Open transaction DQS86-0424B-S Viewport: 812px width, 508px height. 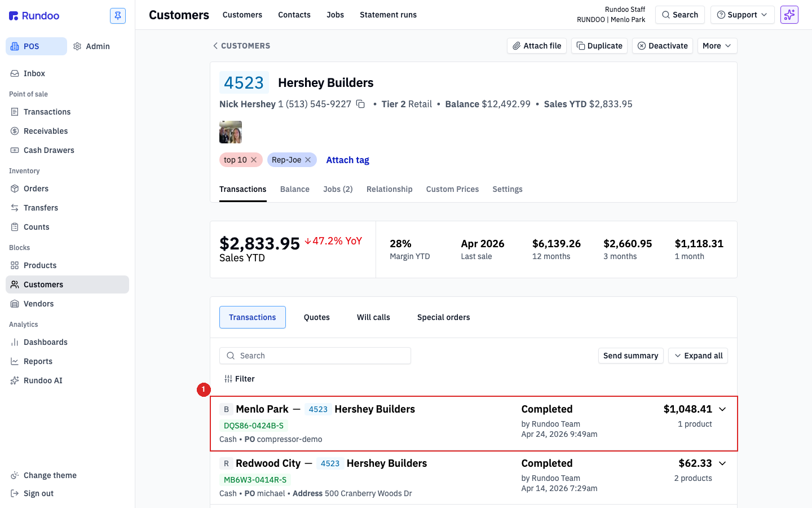(x=254, y=426)
